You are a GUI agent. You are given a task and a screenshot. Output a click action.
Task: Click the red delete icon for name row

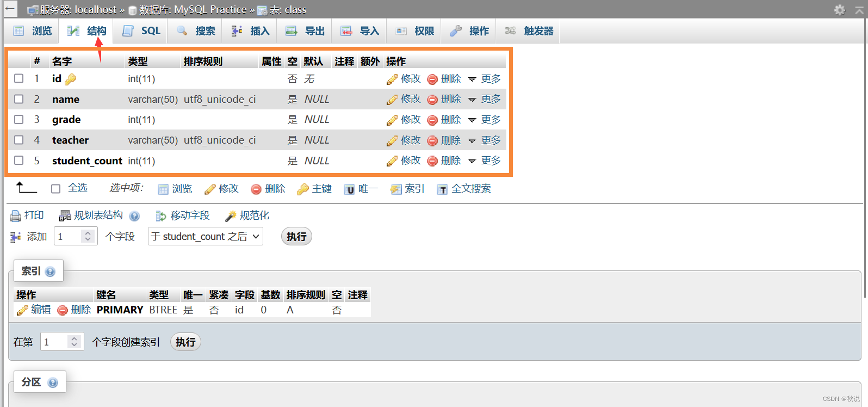click(432, 100)
